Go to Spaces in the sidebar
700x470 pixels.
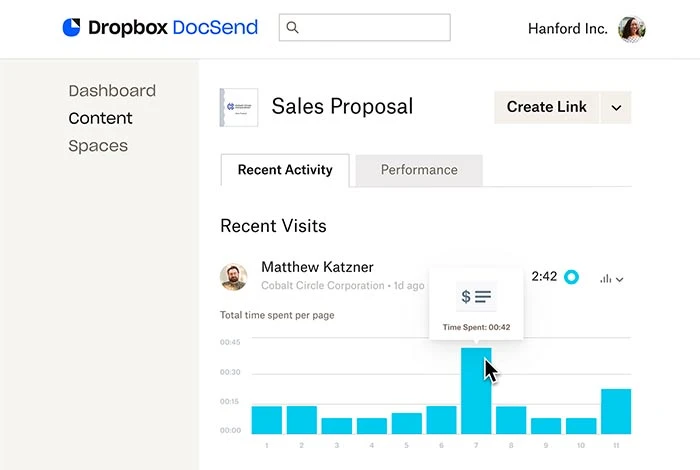tap(98, 146)
